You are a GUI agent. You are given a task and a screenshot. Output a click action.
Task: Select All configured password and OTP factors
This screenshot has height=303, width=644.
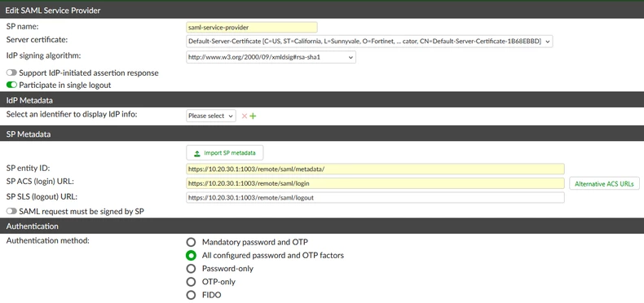click(191, 256)
